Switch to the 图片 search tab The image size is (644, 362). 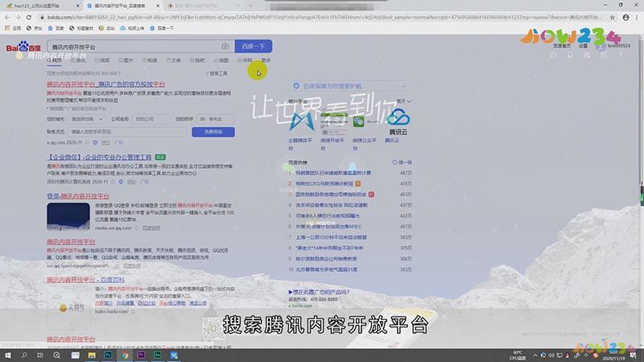click(126, 60)
